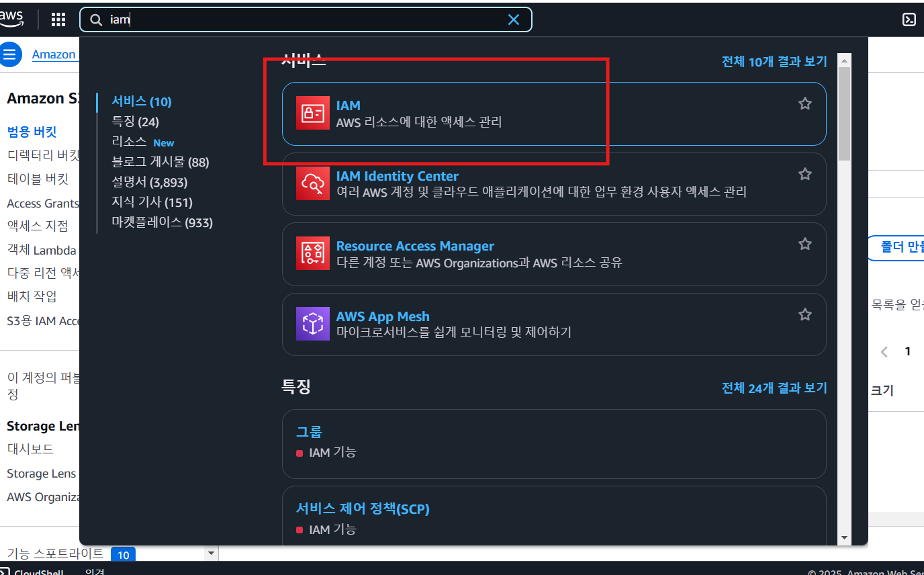Screen dimensions: 924x575
Task: Go to previous page with left chevron
Action: point(884,352)
